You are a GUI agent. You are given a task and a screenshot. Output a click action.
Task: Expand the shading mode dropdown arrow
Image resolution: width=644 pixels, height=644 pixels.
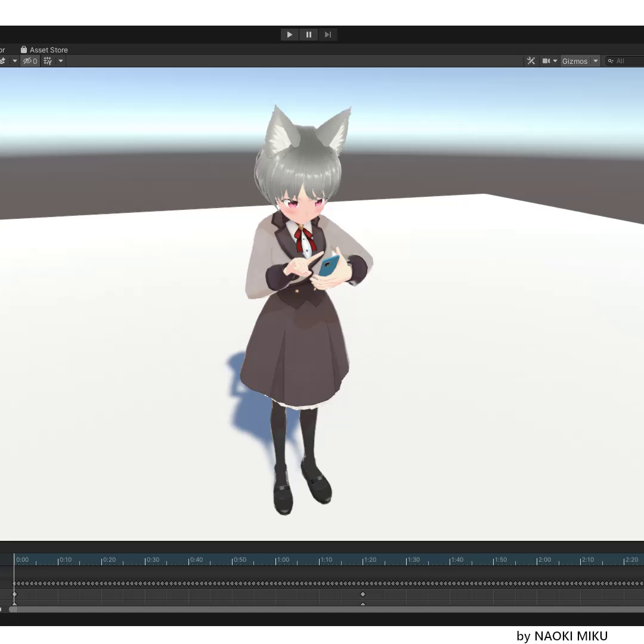pyautogui.click(x=14, y=61)
